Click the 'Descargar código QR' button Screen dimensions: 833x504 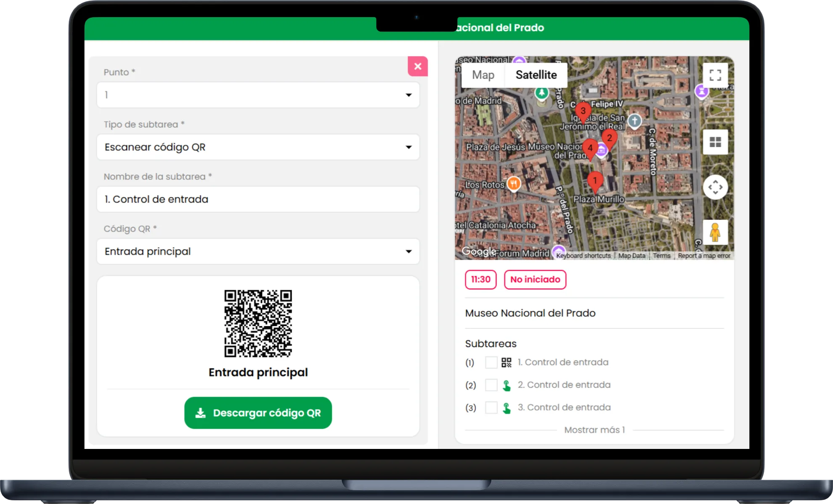(x=258, y=413)
